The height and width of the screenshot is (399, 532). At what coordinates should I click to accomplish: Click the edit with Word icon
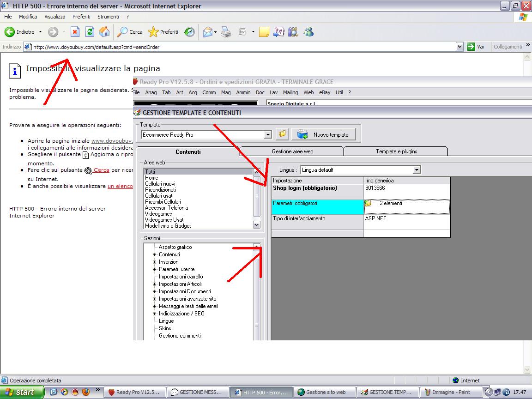242,32
